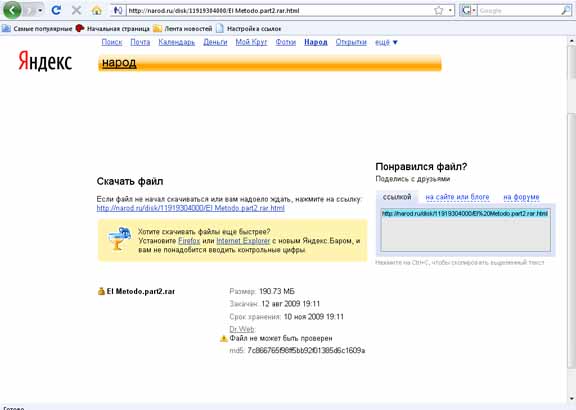This screenshot has width=576, height=410.
Task: Click the md5 hash value text
Action: coord(306,350)
